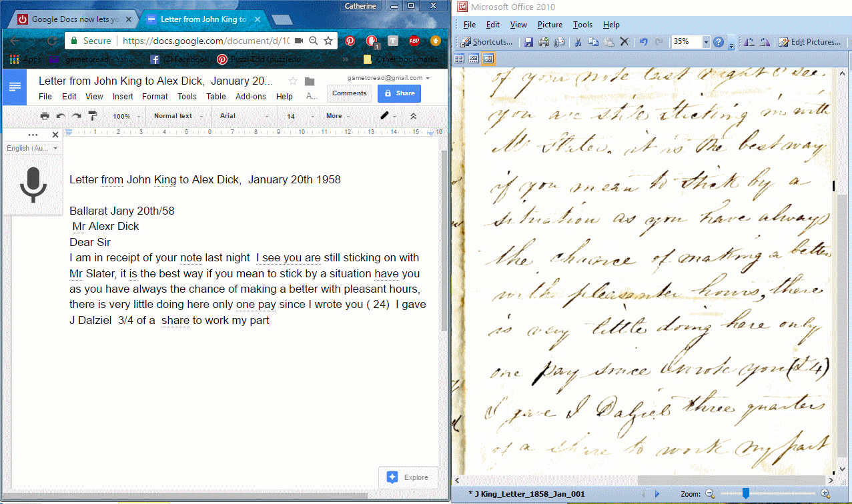Close the Letter from John King tab

pos(256,19)
